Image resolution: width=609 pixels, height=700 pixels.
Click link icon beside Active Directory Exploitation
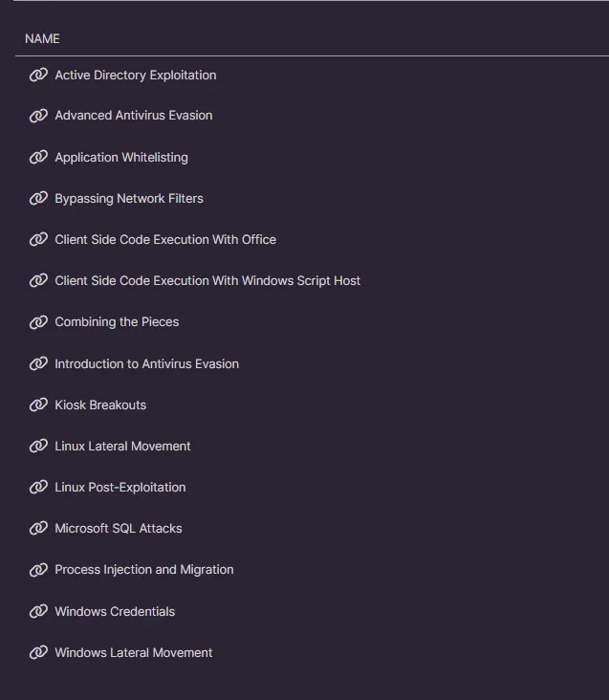38,75
